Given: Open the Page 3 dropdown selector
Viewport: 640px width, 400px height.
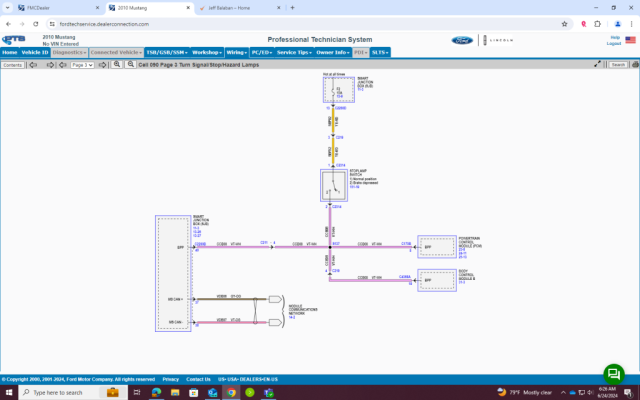Looking at the screenshot, I should point(82,65).
